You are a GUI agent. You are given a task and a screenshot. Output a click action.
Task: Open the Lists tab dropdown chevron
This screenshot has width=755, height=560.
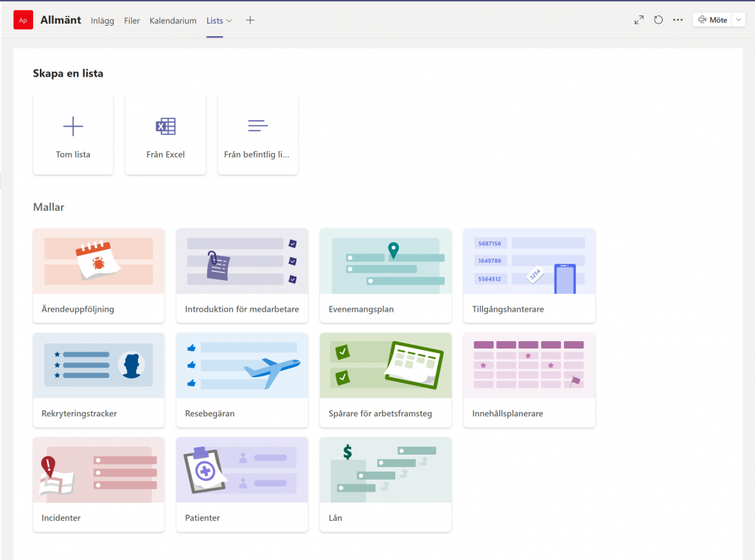(229, 21)
